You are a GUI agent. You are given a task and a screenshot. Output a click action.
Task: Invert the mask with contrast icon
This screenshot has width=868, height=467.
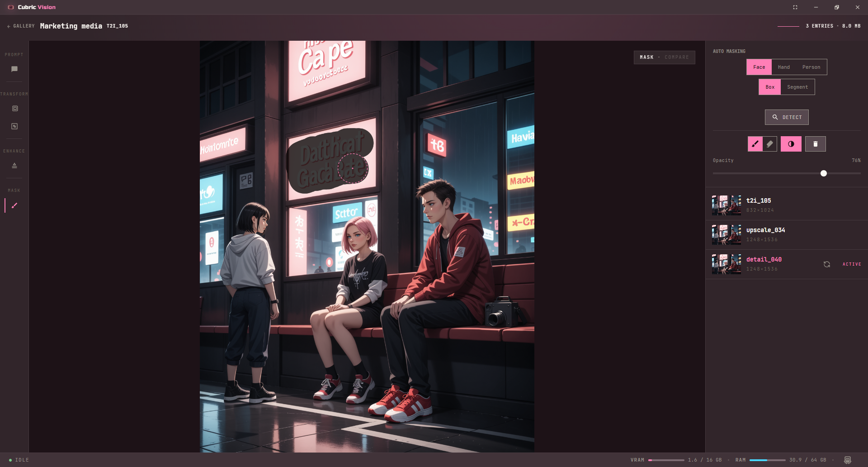(x=791, y=144)
